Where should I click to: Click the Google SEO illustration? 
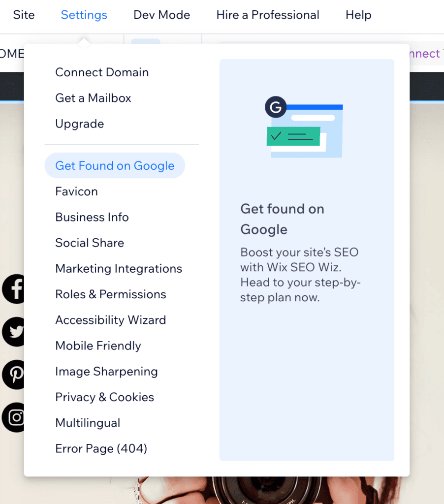point(304,127)
